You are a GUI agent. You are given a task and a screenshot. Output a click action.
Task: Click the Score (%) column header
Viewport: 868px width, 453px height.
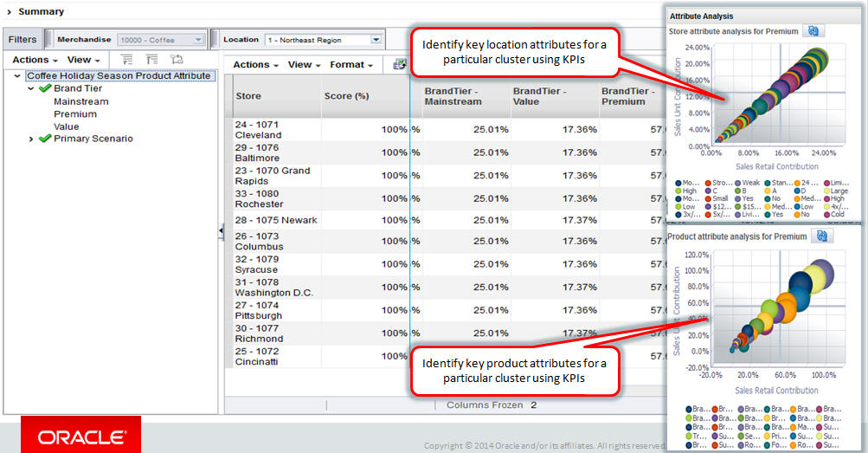[x=365, y=96]
